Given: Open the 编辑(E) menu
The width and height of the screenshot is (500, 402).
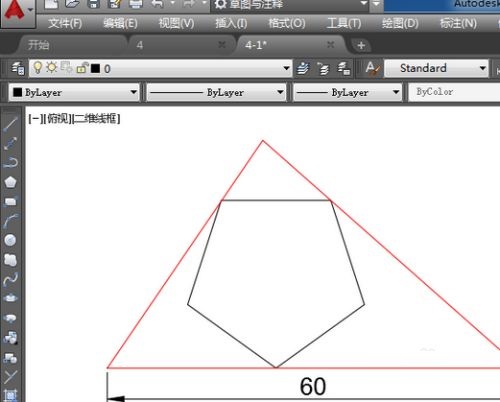Looking at the screenshot, I should click(120, 23).
